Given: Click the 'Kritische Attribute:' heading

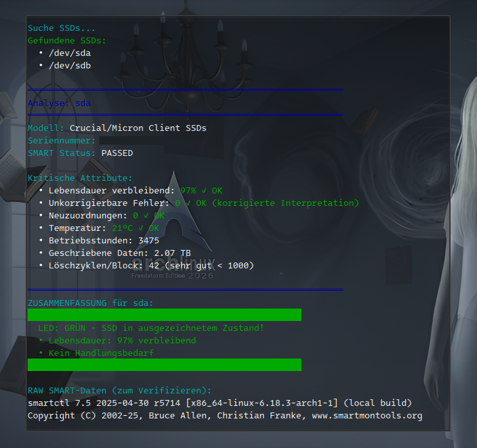Looking at the screenshot, I should (80, 178).
